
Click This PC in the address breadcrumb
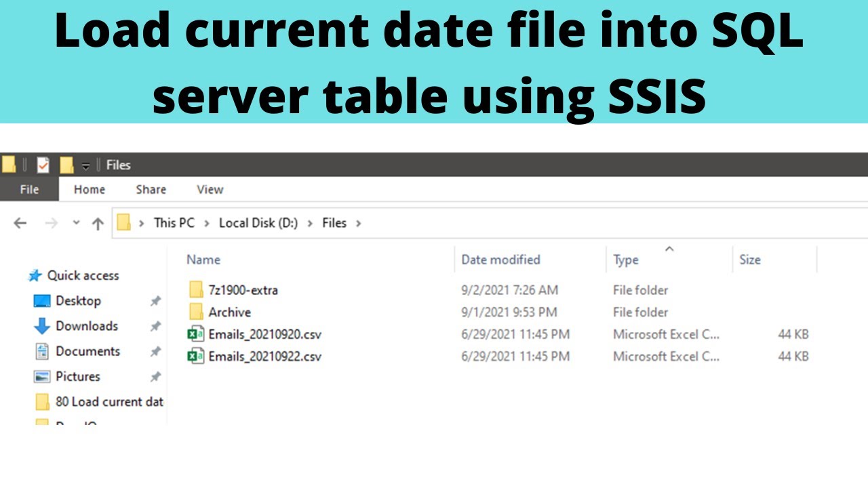pos(174,222)
